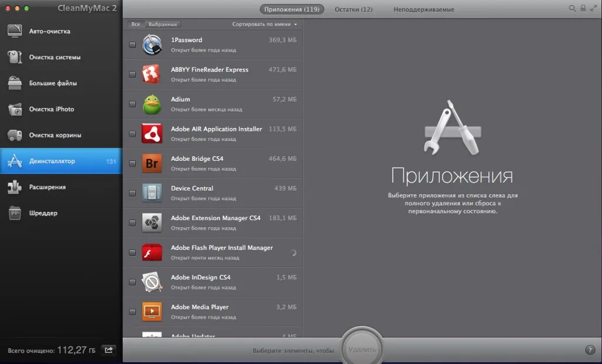Screen dimensions: 602x364
Task: Check the ABBYY FineReader Express checkbox
Action: (x=132, y=75)
